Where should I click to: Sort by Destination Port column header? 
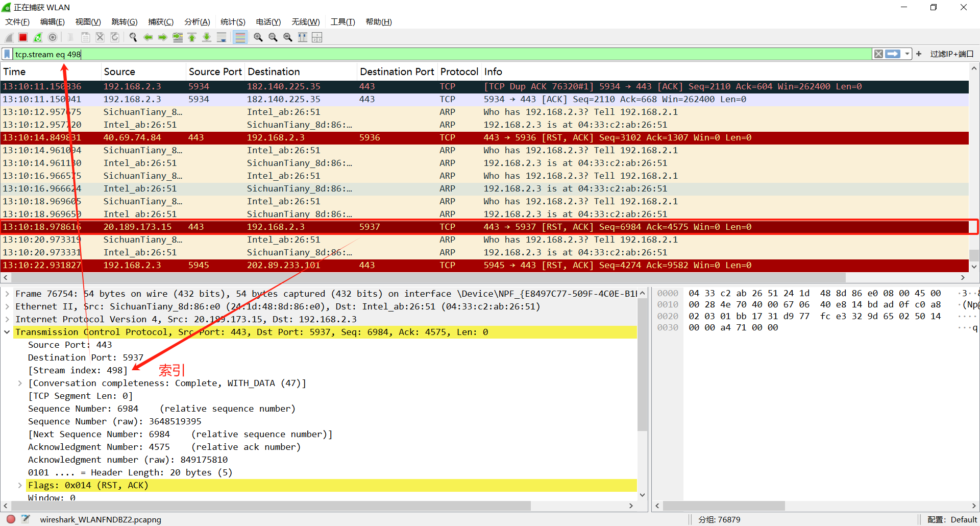coord(397,72)
